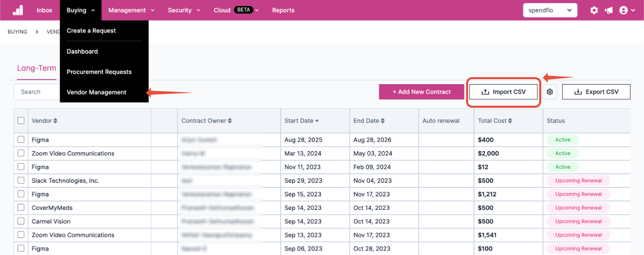Screen dimensions: 644x255
Task: Click the Search input field
Action: pyautogui.click(x=37, y=92)
